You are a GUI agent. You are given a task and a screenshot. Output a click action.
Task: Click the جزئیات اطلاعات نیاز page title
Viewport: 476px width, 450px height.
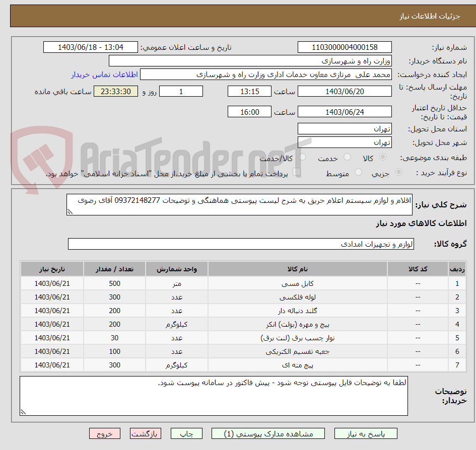tap(430, 16)
